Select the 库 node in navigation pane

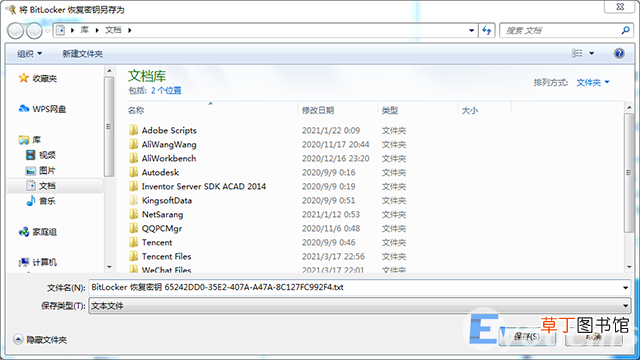coord(30,140)
